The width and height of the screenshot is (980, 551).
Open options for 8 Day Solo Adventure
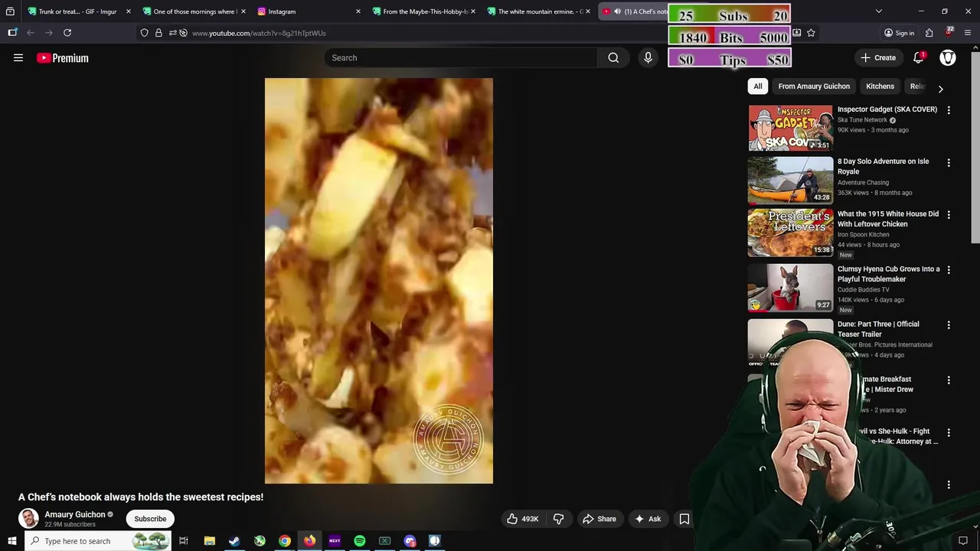pos(949,163)
